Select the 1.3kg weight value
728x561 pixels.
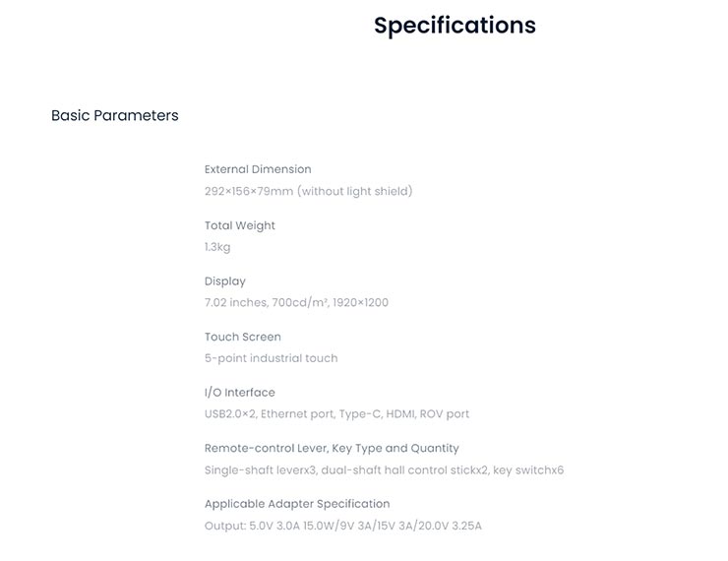click(217, 247)
